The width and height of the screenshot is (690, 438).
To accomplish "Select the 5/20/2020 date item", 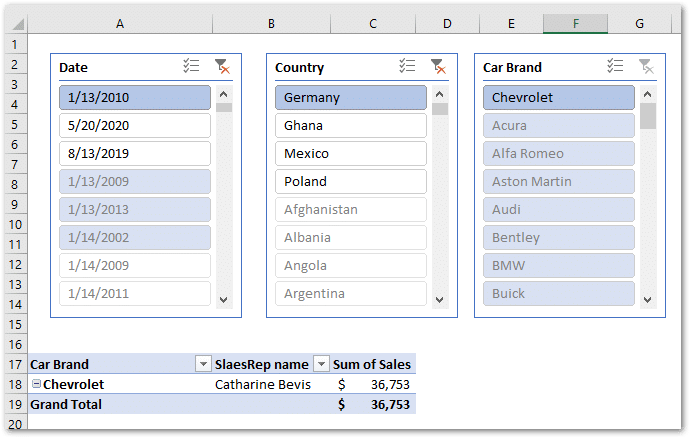I will [x=134, y=126].
